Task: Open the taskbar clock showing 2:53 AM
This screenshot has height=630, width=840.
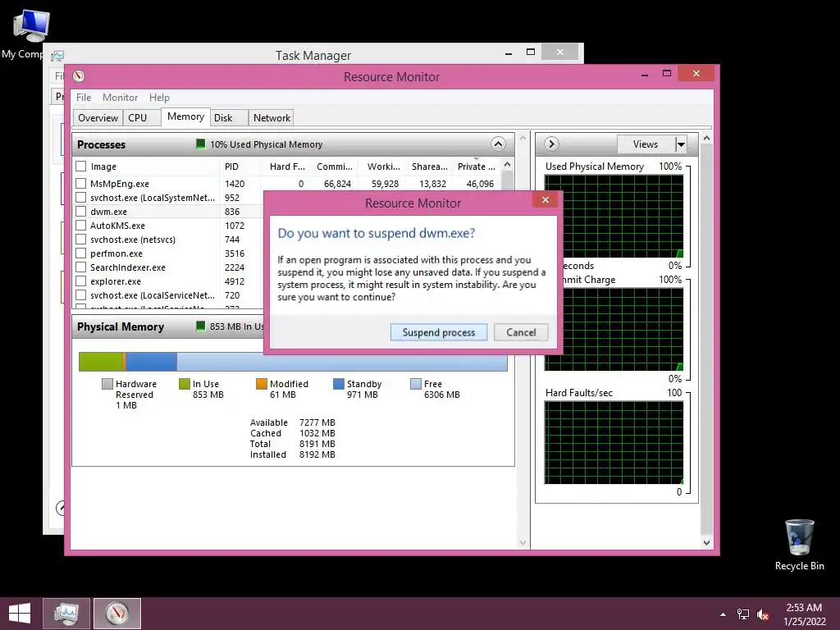Action: [x=804, y=614]
